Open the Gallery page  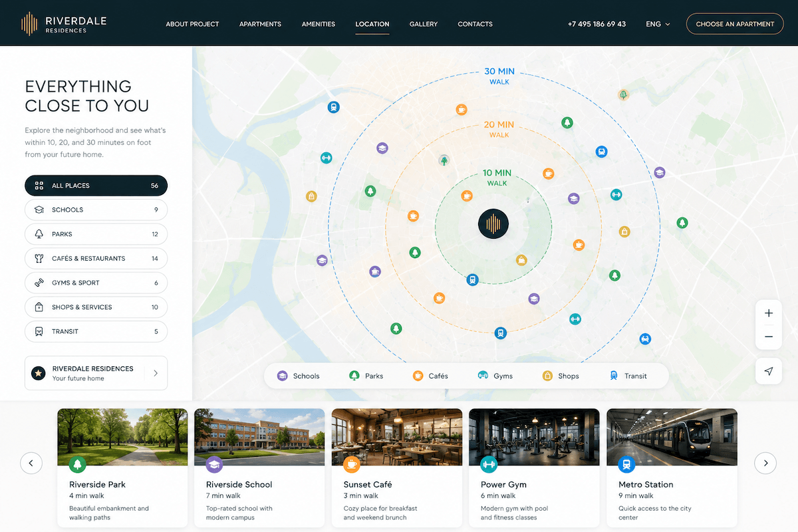tap(424, 24)
